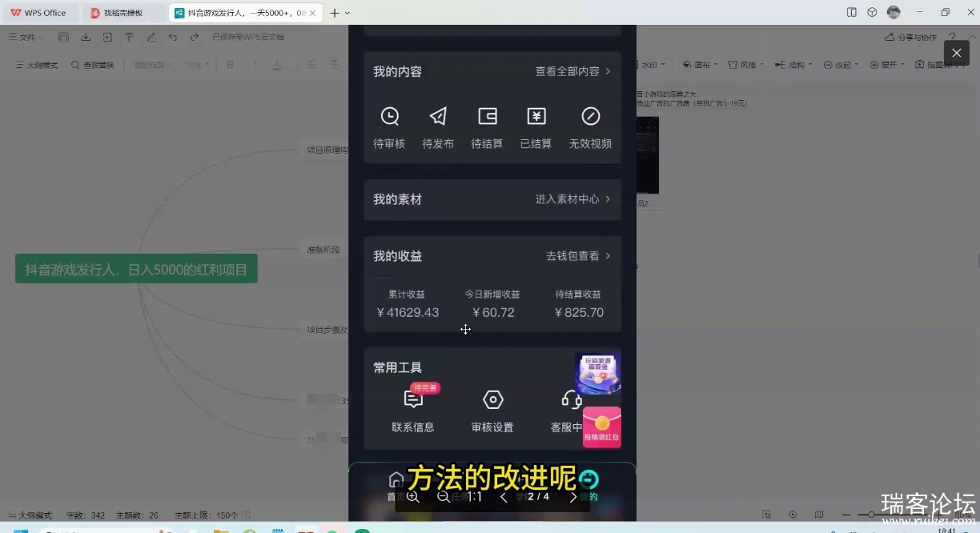Click 分享与协作 share button

(910, 37)
